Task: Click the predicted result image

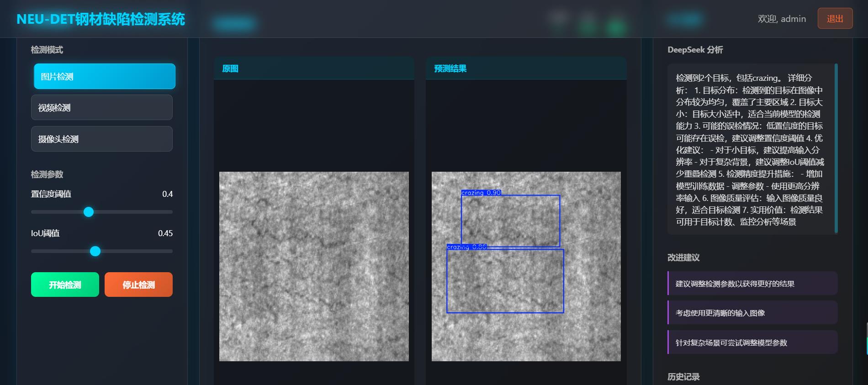Action: pyautogui.click(x=526, y=266)
